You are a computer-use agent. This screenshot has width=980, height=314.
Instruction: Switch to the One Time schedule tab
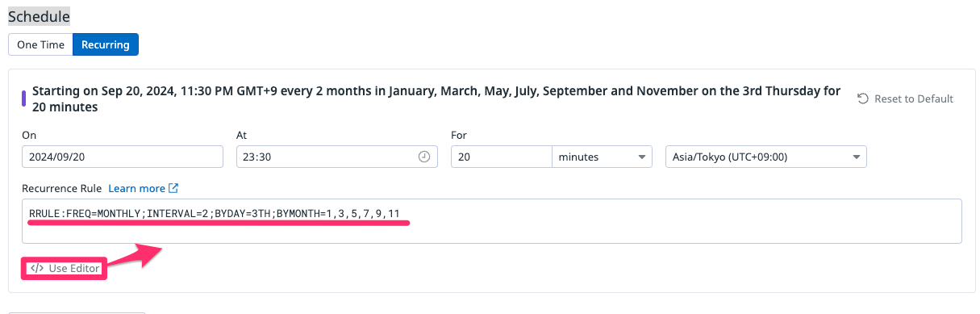40,44
